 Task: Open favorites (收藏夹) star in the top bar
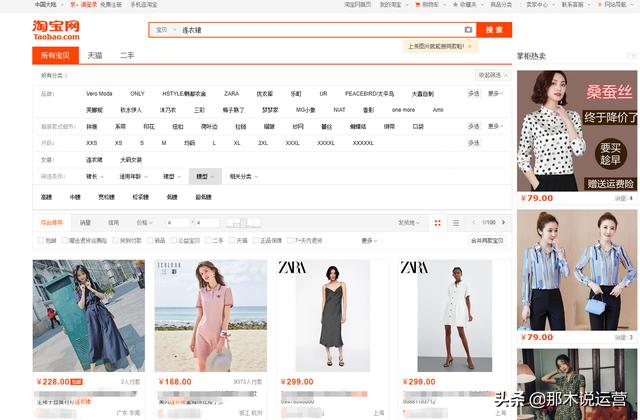(465, 5)
